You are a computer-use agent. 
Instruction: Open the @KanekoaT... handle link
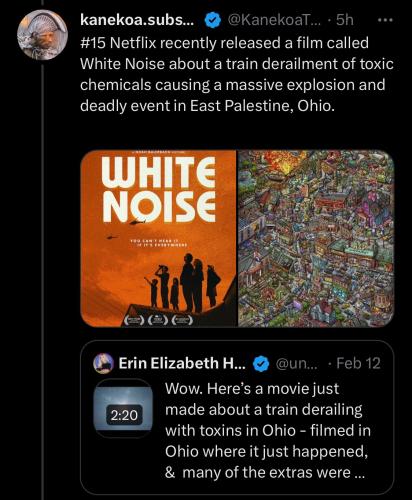click(274, 20)
